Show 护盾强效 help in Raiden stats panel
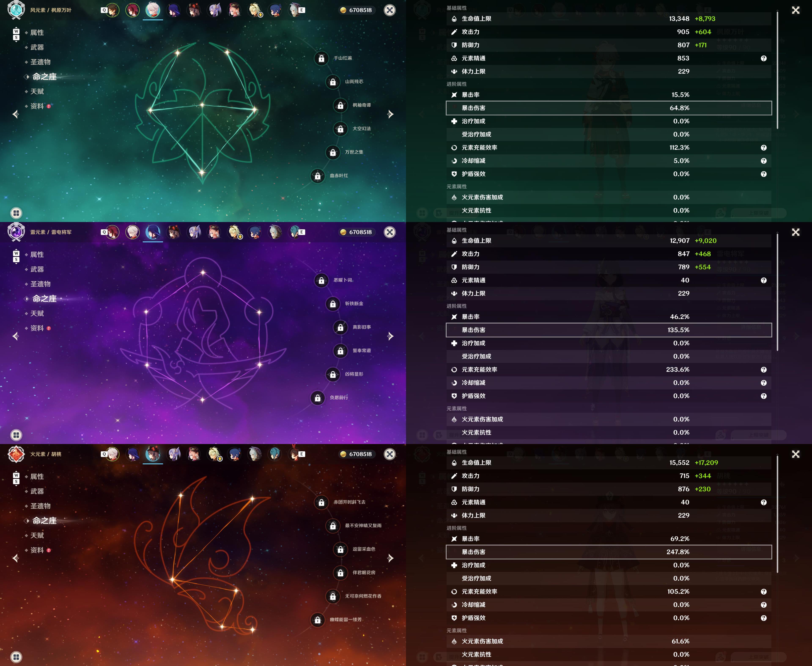This screenshot has width=812, height=666. click(x=764, y=396)
